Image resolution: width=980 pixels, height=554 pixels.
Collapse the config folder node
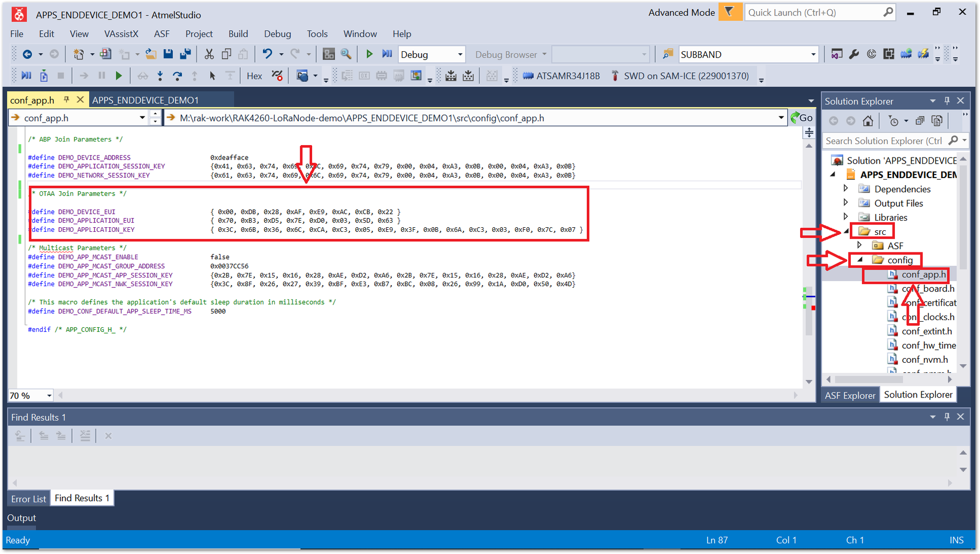860,260
